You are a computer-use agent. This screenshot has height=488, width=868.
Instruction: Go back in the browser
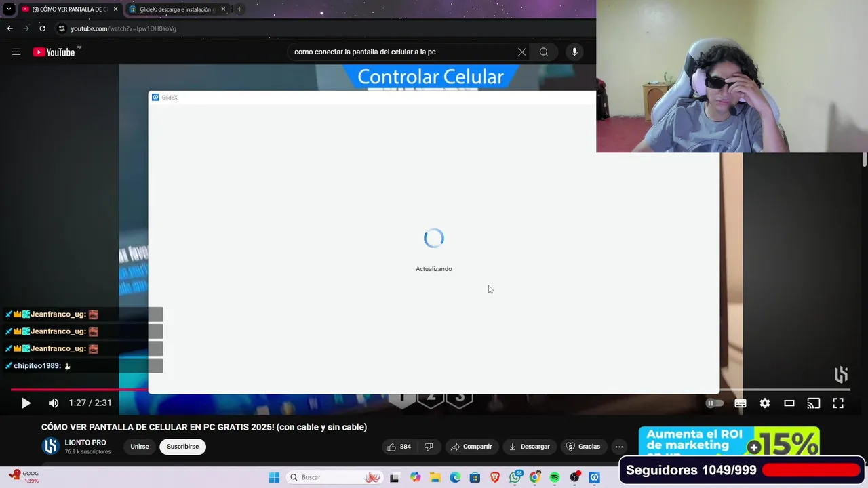click(9, 28)
